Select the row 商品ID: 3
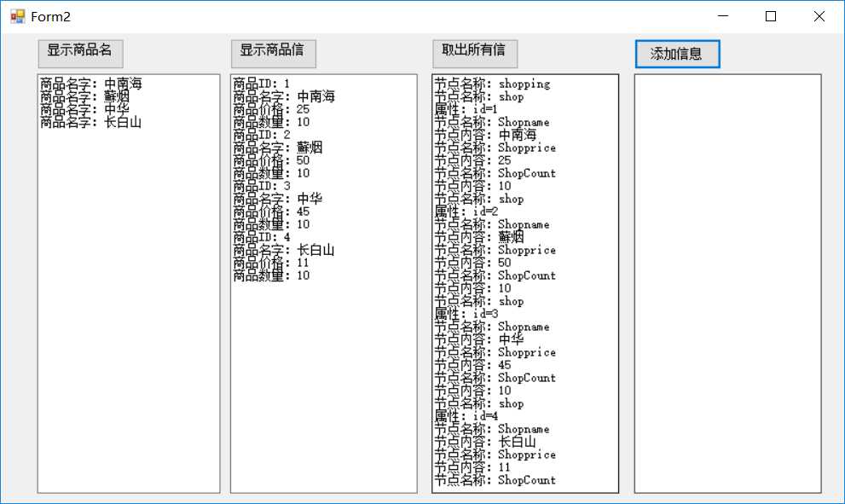Viewport: 845px width, 504px height. click(x=262, y=187)
